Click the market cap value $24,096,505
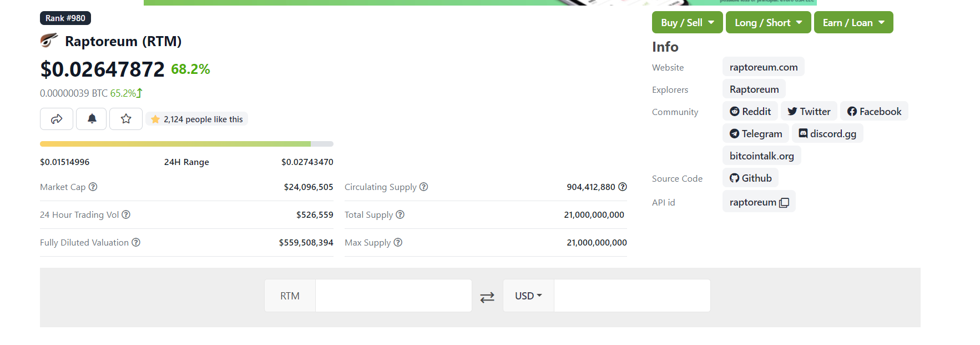 [x=309, y=187]
